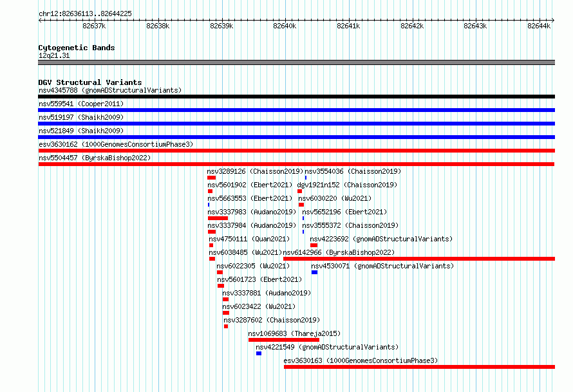
Task: Open nsv6030220 (Wu2021) label
Action: pos(335,198)
